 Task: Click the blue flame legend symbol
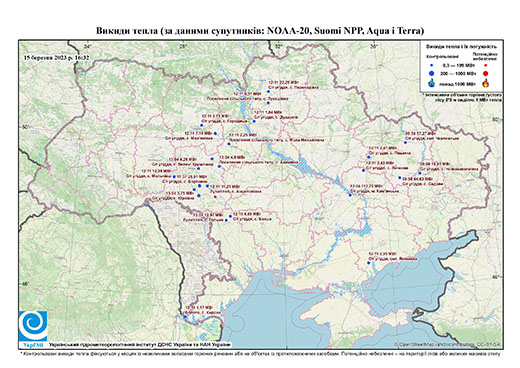pyautogui.click(x=432, y=83)
